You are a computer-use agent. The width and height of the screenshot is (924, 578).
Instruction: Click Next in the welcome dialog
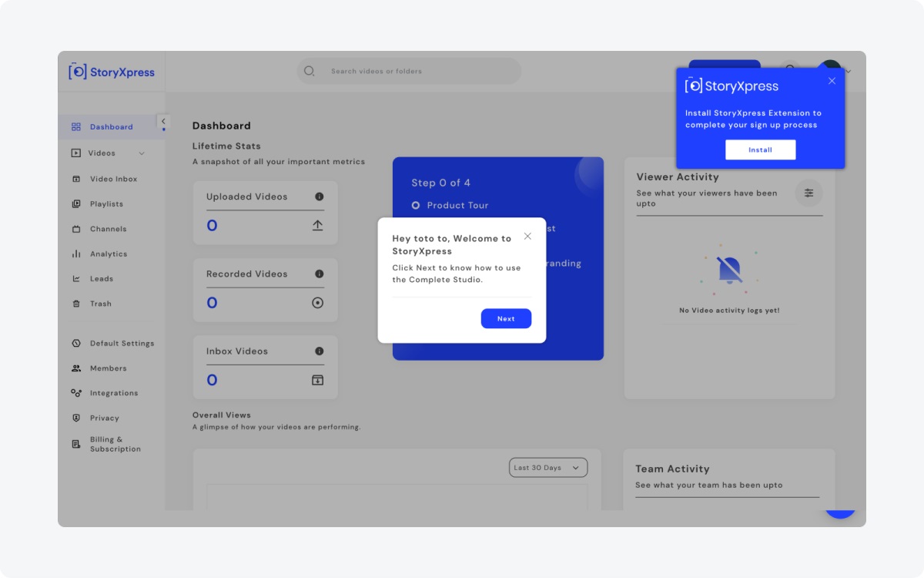pos(506,318)
